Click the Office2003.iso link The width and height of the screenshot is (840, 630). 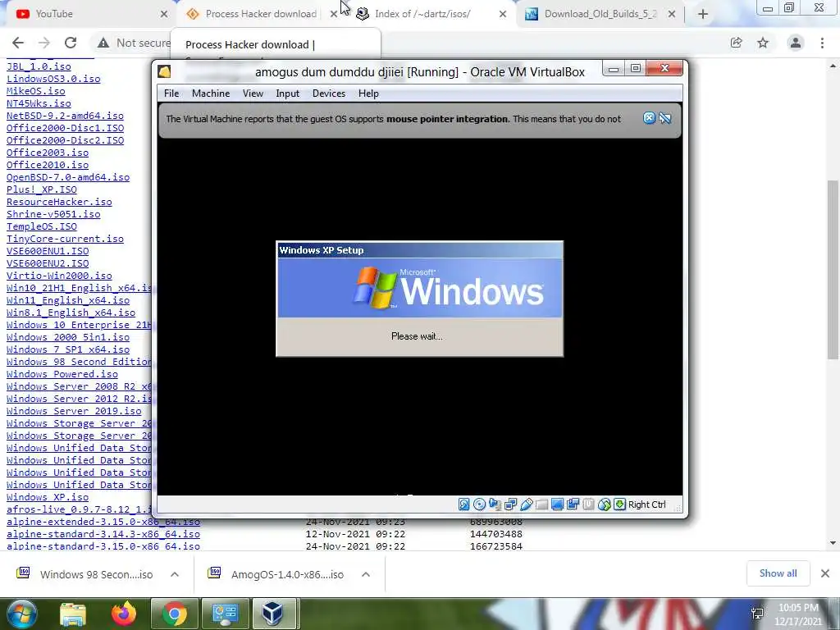coord(48,152)
